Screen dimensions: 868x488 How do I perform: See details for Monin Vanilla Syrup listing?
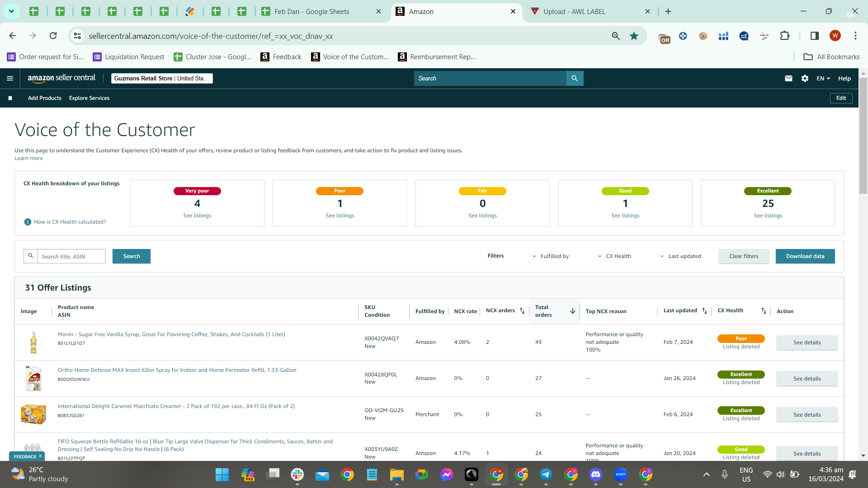point(807,343)
